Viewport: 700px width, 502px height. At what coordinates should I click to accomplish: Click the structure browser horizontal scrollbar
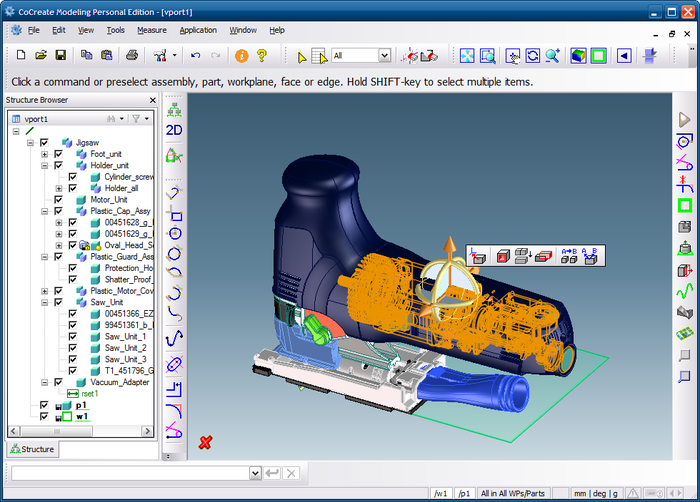click(x=80, y=431)
